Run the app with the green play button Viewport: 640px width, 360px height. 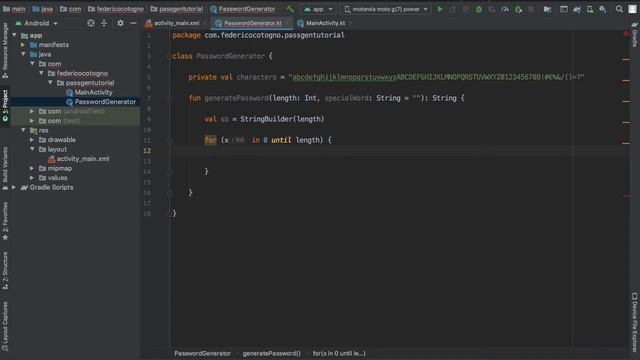[440, 9]
